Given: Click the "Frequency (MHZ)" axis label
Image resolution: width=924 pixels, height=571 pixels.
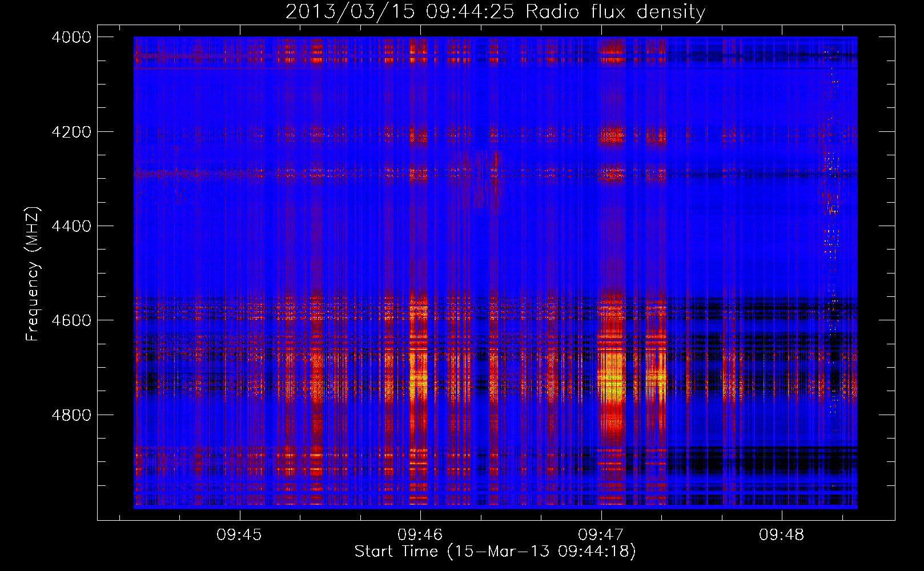Looking at the screenshot, I should 33,274.
